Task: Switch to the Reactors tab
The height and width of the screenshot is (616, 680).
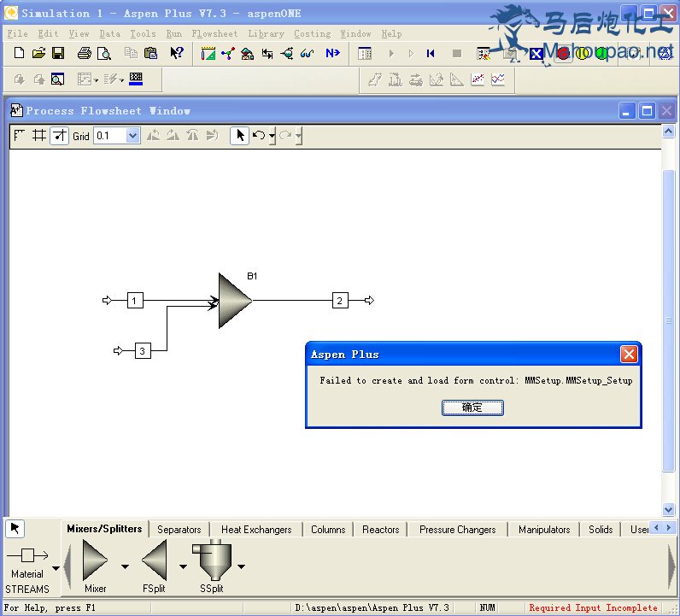Action: coord(381,530)
